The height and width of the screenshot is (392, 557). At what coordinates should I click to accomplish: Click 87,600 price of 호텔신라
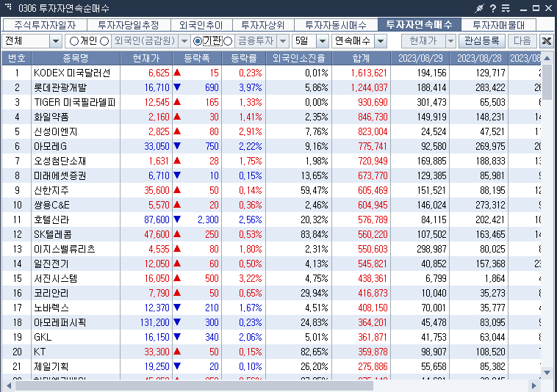[157, 220]
